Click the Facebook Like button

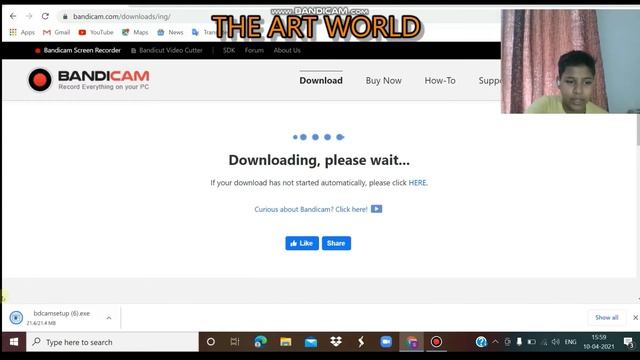point(302,243)
